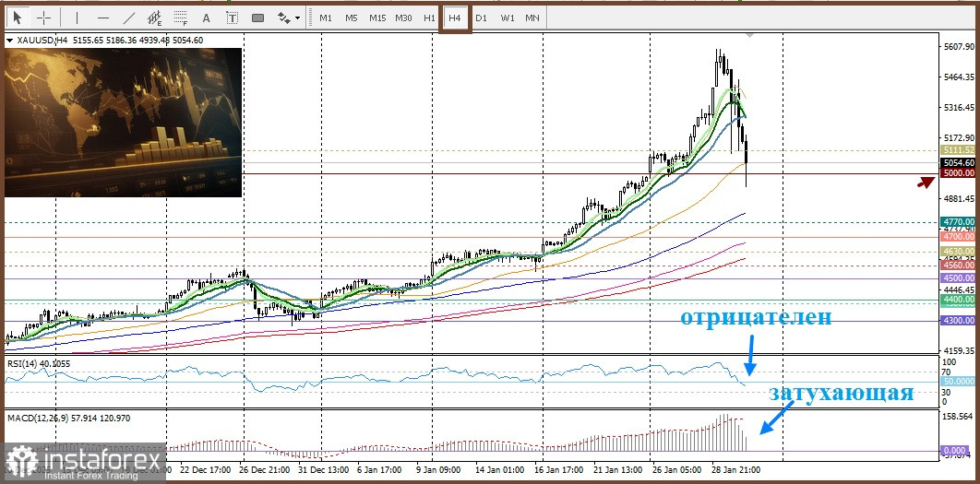Insert a text label box

pos(232,18)
